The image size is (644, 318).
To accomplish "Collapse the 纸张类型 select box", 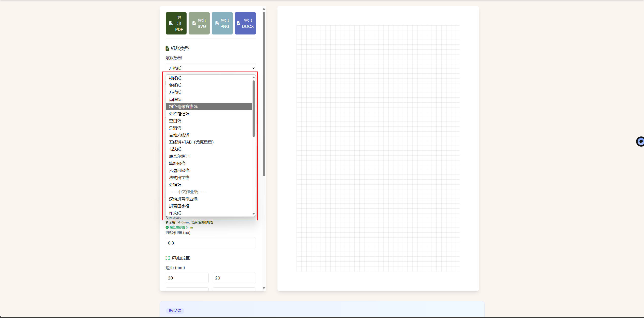I will (x=210, y=68).
